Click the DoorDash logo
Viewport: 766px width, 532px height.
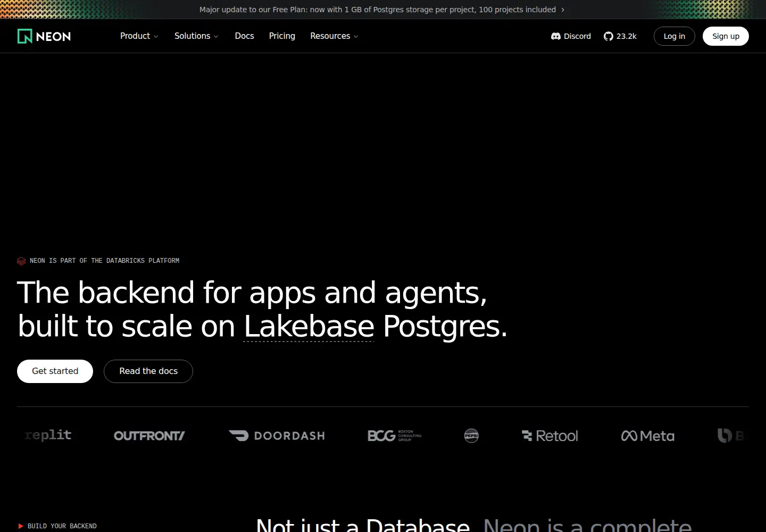point(277,436)
